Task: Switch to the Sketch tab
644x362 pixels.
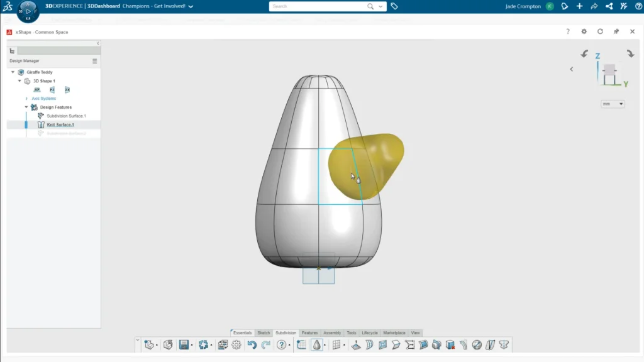Action: tap(264, 332)
